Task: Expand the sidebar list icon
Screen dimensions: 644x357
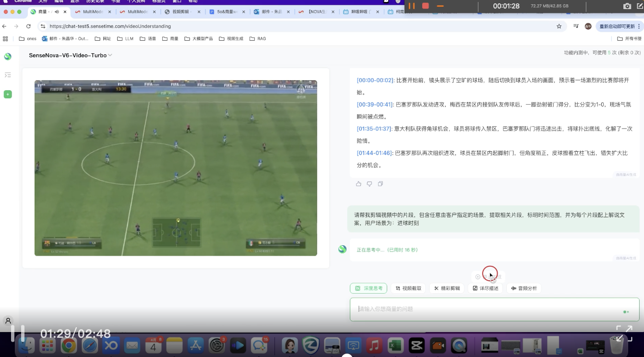Action: (x=8, y=75)
